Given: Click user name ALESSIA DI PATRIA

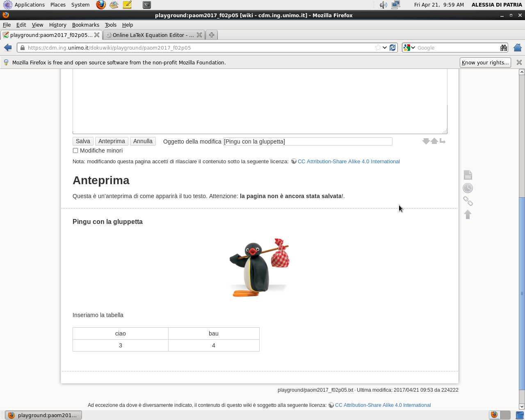Looking at the screenshot, I should tap(497, 5).
